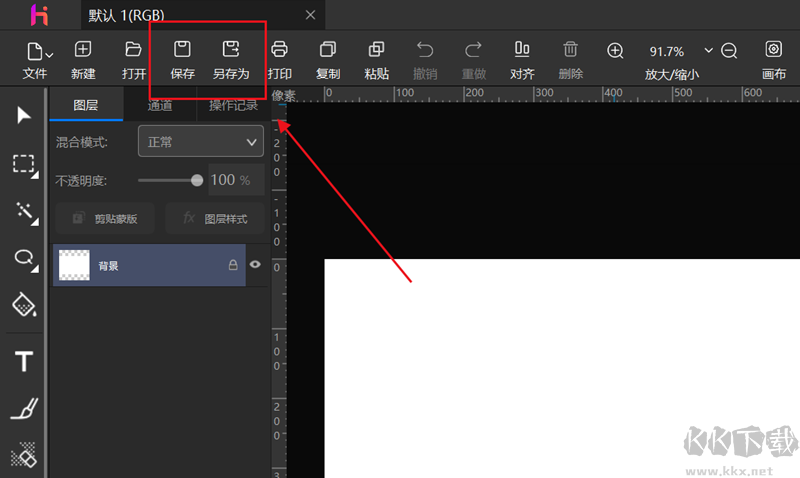Select the magic wand tool
This screenshot has height=478, width=800.
[26, 213]
